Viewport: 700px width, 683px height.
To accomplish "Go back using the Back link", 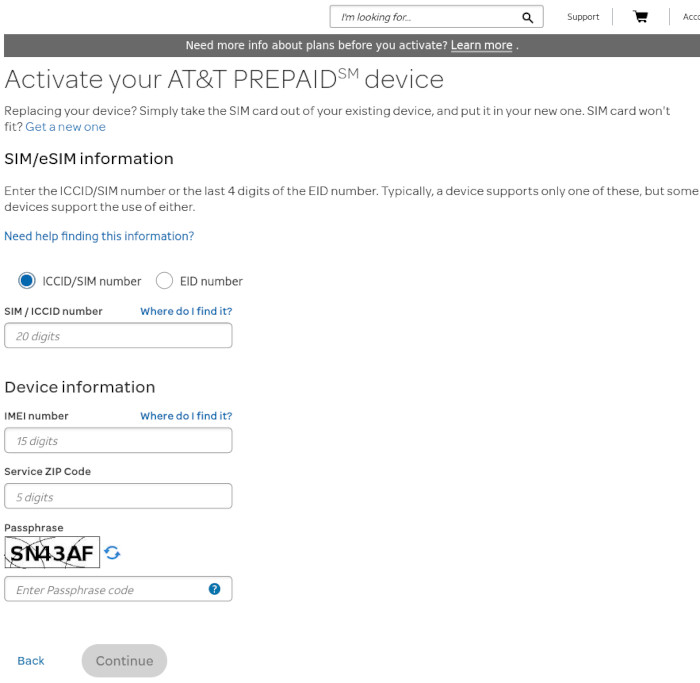I will [x=31, y=661].
